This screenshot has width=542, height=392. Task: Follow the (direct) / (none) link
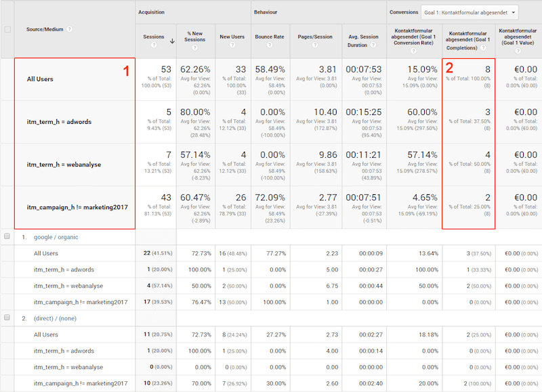(x=55, y=318)
